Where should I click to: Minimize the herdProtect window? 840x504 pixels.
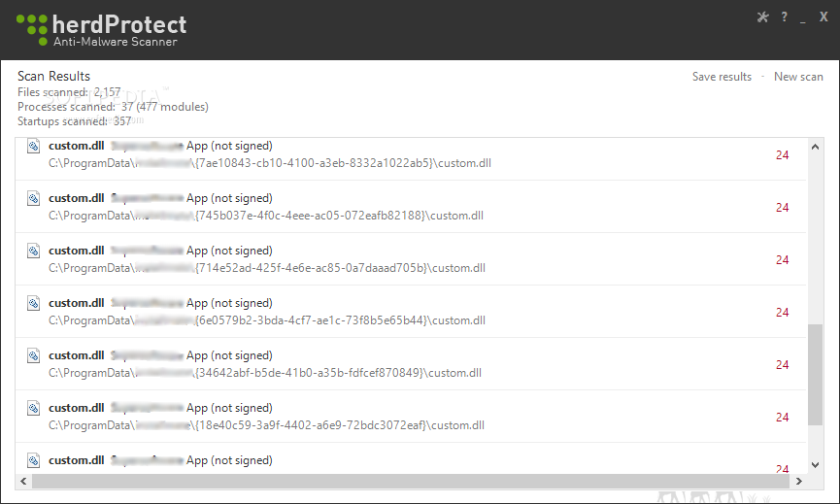(802, 20)
